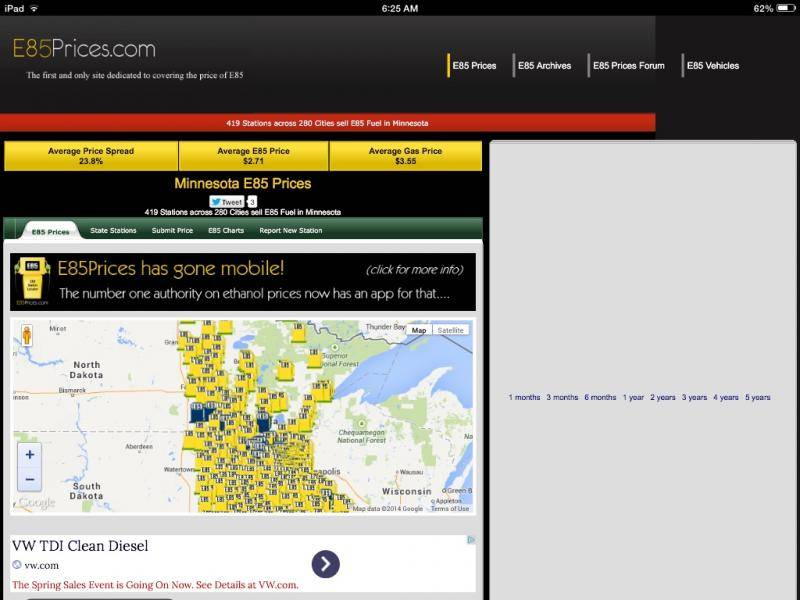Open the E85 Charts tab

point(226,231)
